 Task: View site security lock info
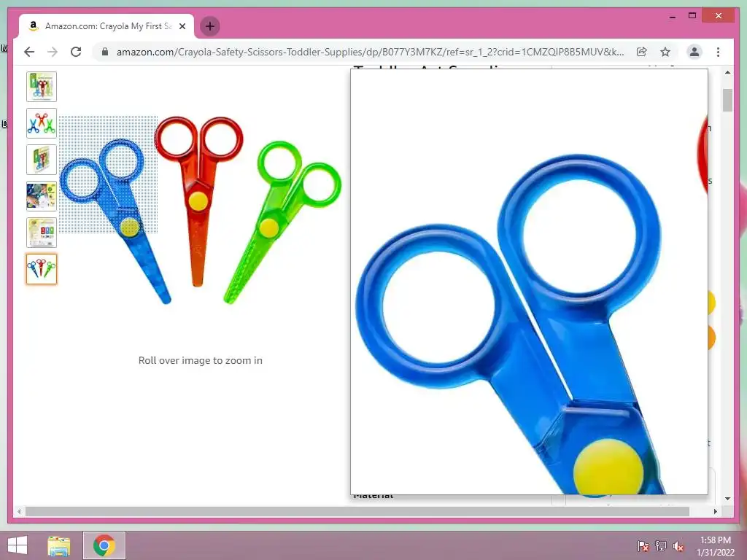(x=105, y=52)
